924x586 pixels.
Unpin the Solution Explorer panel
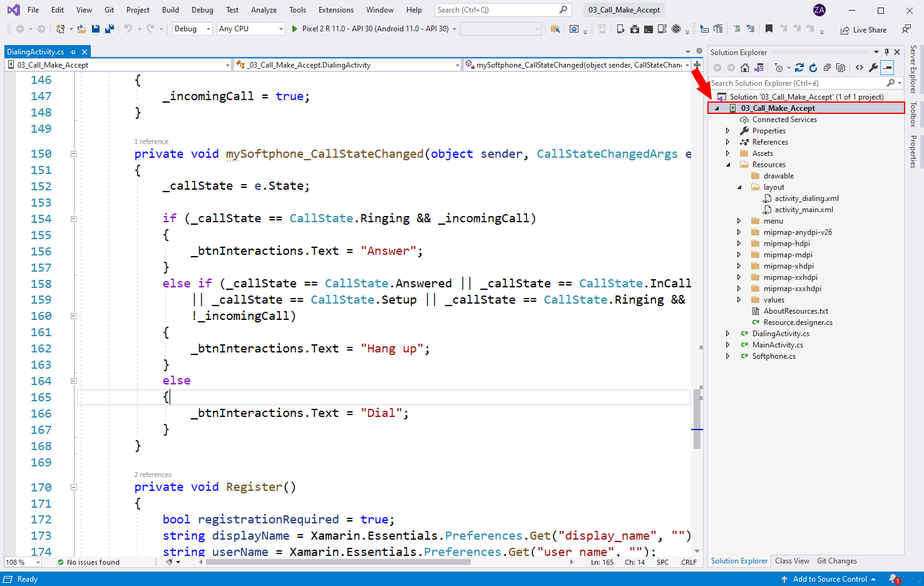click(887, 52)
